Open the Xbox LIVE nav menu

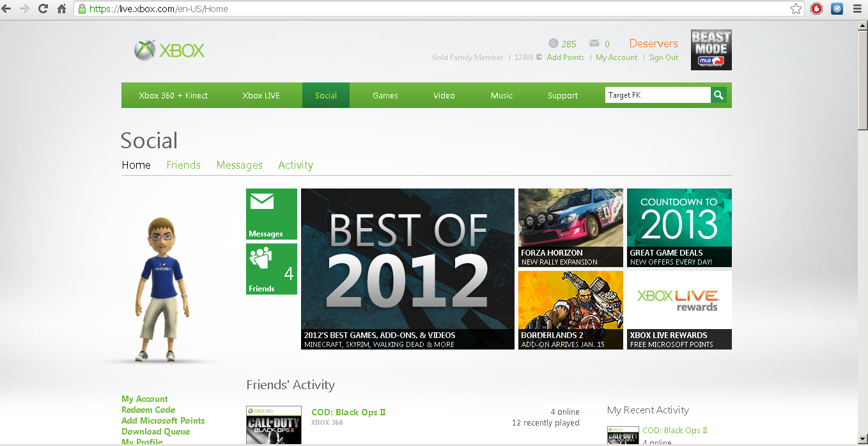tap(261, 96)
